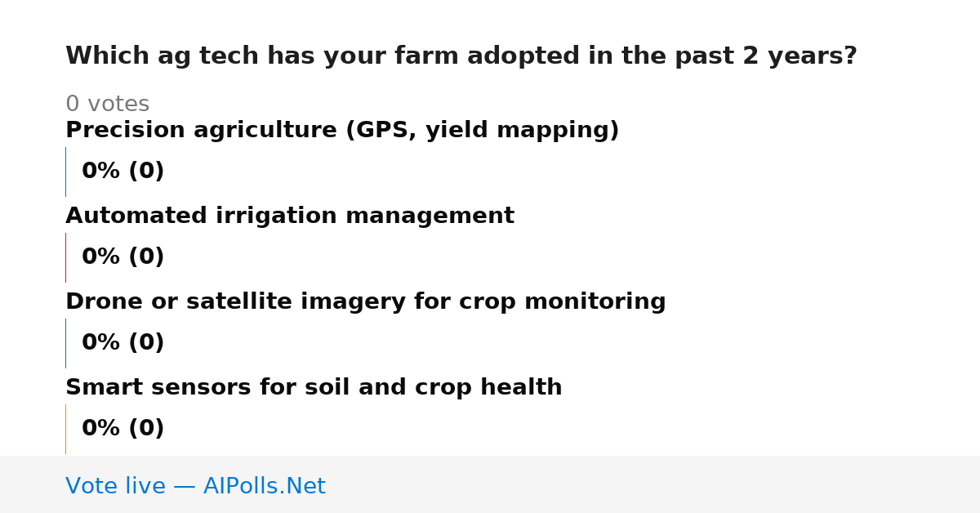Click 0% (0) under Smart sensors

(x=123, y=429)
